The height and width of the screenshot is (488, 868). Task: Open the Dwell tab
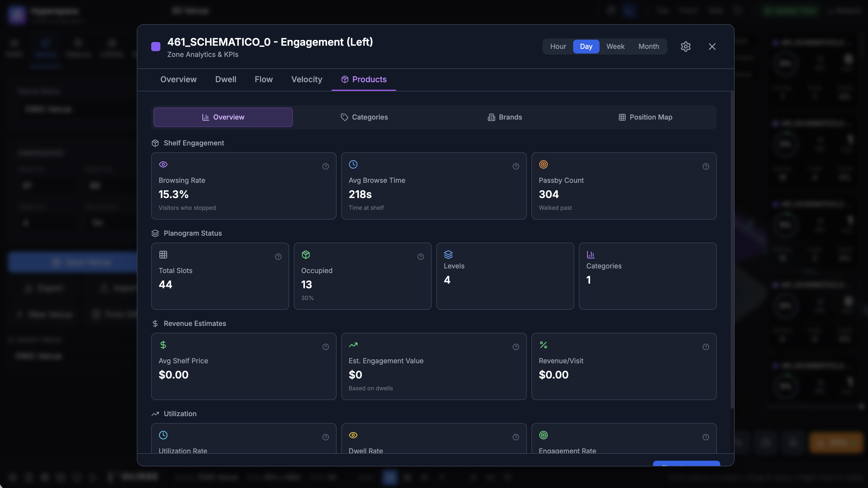pyautogui.click(x=225, y=80)
